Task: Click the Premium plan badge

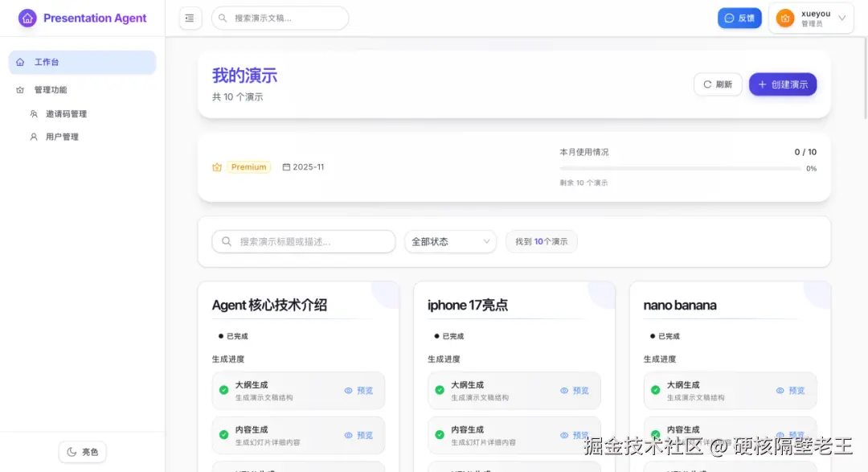Action: (248, 166)
